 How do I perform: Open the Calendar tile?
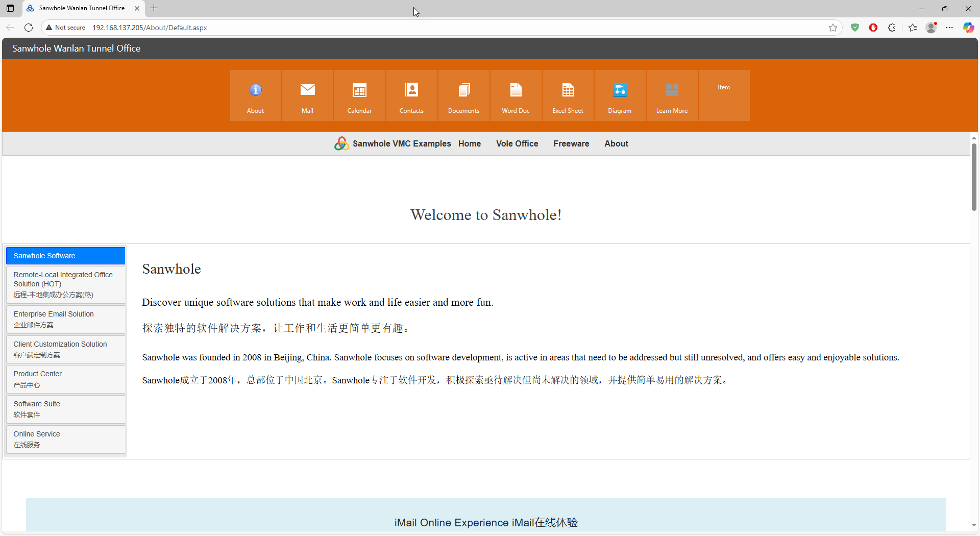(359, 95)
